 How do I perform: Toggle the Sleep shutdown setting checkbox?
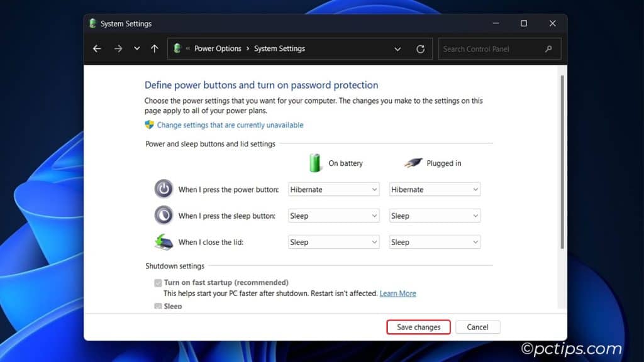pos(158,306)
